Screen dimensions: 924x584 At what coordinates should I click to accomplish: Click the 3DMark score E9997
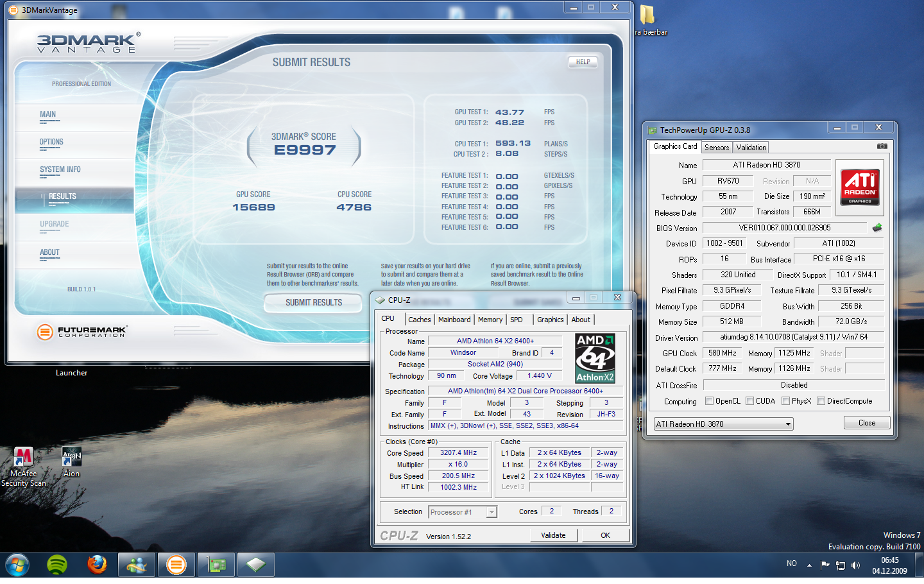[305, 150]
